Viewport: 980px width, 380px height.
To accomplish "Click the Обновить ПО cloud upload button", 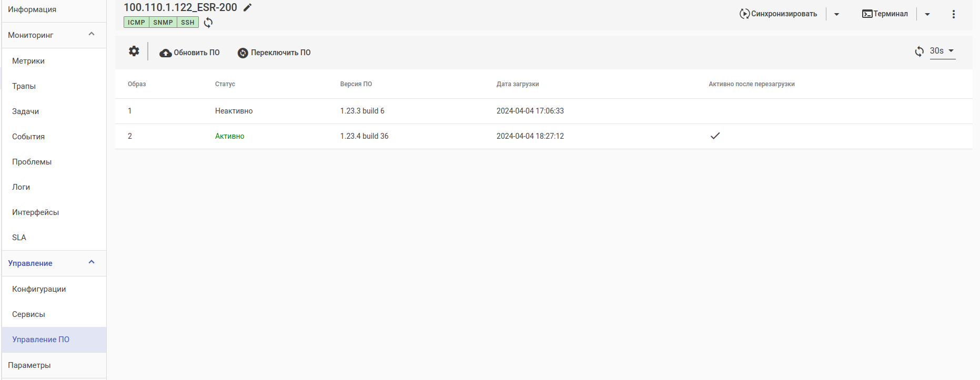I will tap(189, 53).
